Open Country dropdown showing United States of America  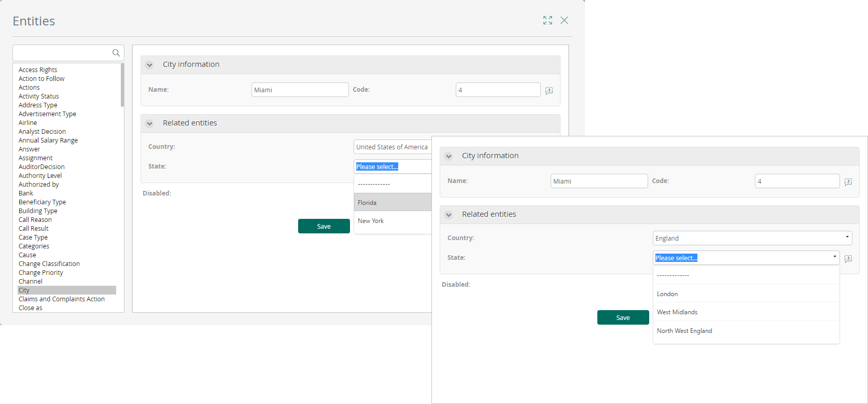(393, 147)
